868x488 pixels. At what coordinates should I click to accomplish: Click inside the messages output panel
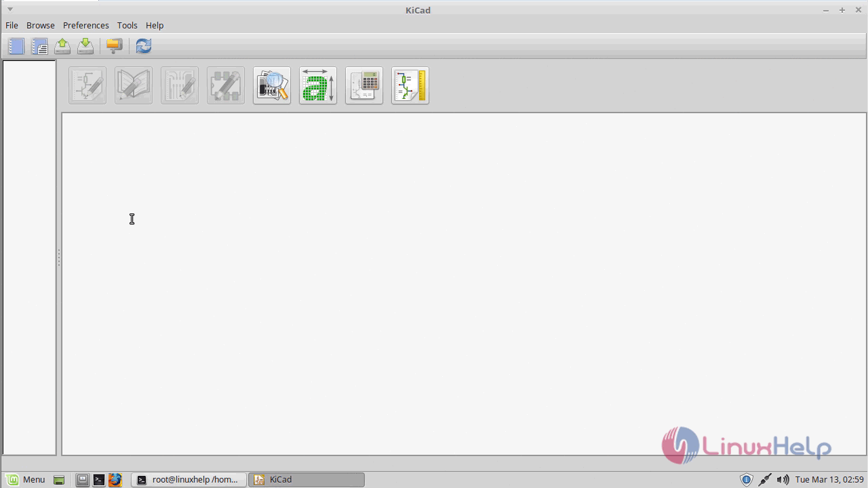click(x=464, y=284)
